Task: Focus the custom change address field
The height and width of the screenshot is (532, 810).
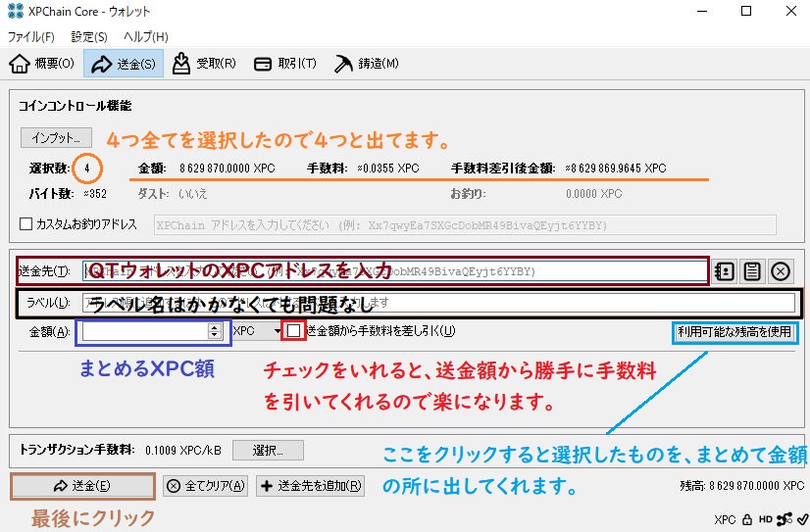Action: [465, 225]
